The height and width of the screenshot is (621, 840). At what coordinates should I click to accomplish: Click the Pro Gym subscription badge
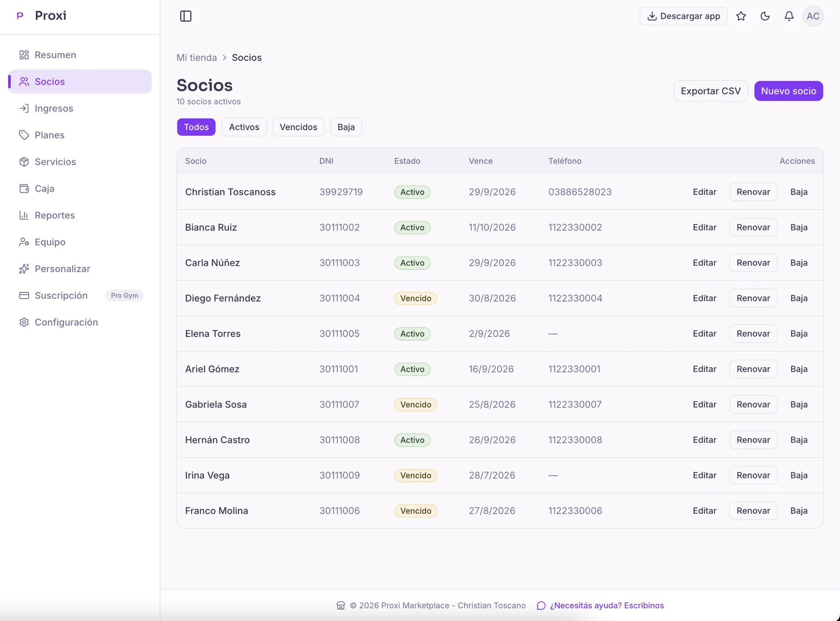coord(124,295)
